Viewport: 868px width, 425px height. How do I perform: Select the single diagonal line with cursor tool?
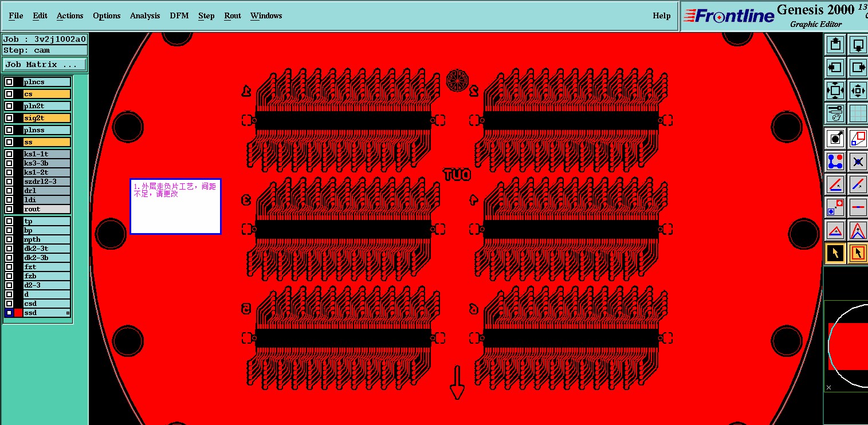[x=858, y=184]
